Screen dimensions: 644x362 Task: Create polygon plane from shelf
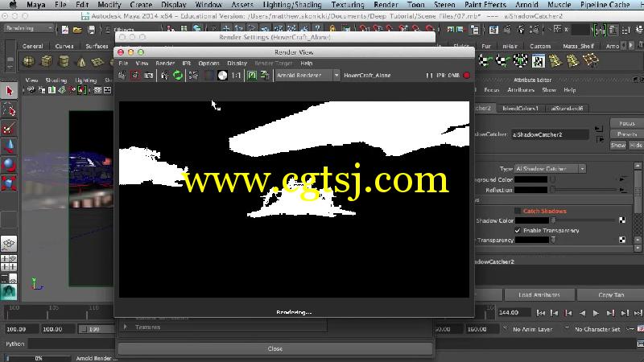pyautogui.click(x=97, y=62)
